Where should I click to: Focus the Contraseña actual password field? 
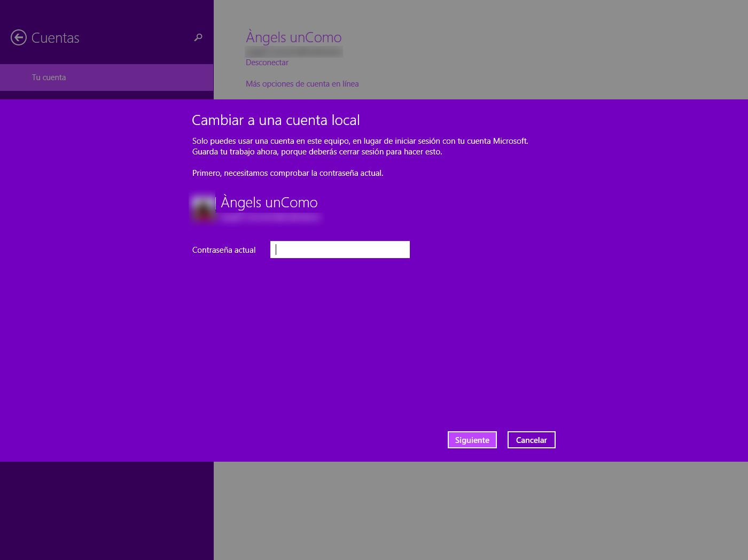340,250
